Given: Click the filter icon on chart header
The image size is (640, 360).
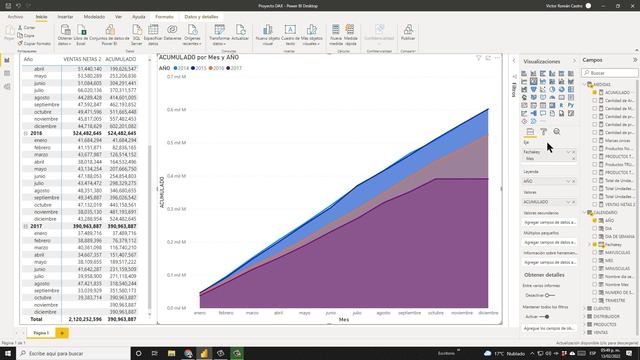Looking at the screenshot, I should [x=478, y=58].
